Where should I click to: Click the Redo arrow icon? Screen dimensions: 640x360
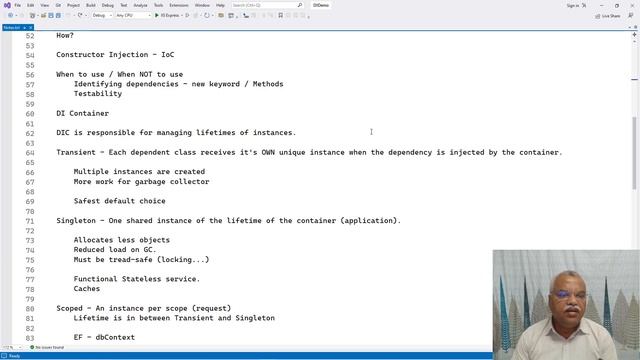(80, 15)
